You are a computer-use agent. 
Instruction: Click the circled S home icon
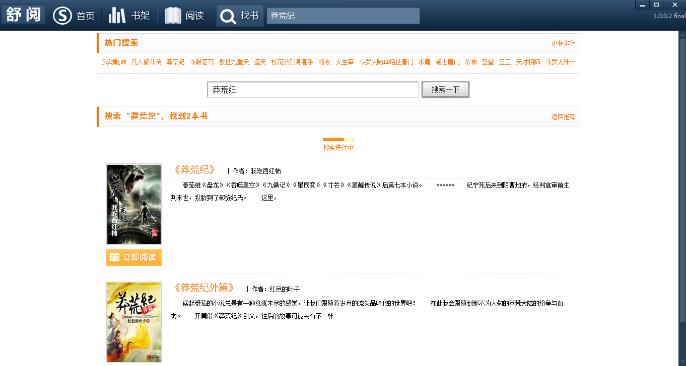[x=62, y=16]
